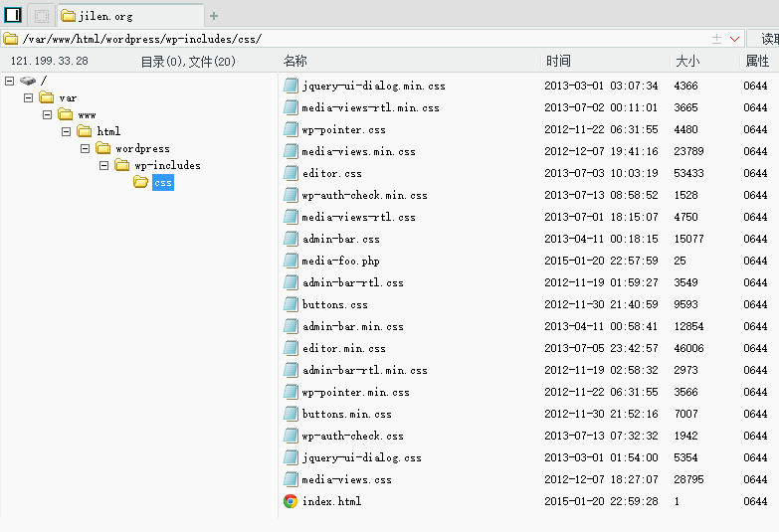Click the file icon of wp-auth-check.css
779x532 pixels.
(x=291, y=436)
